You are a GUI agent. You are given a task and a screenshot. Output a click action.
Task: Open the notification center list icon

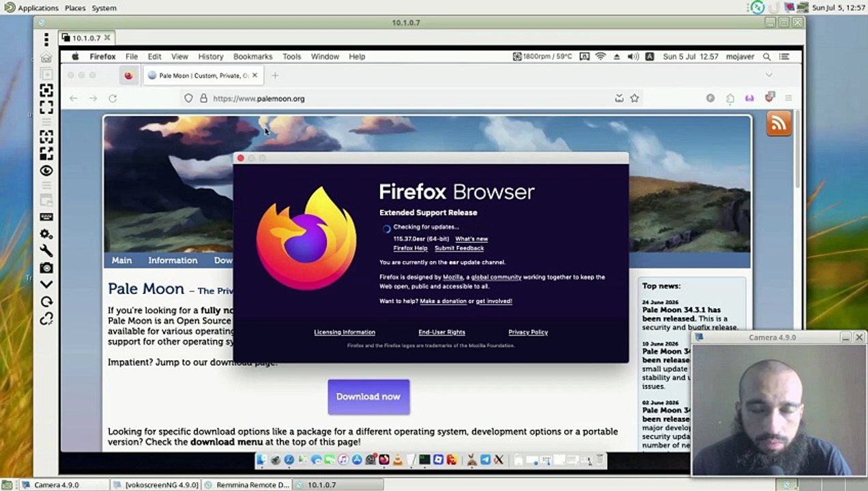(x=784, y=57)
